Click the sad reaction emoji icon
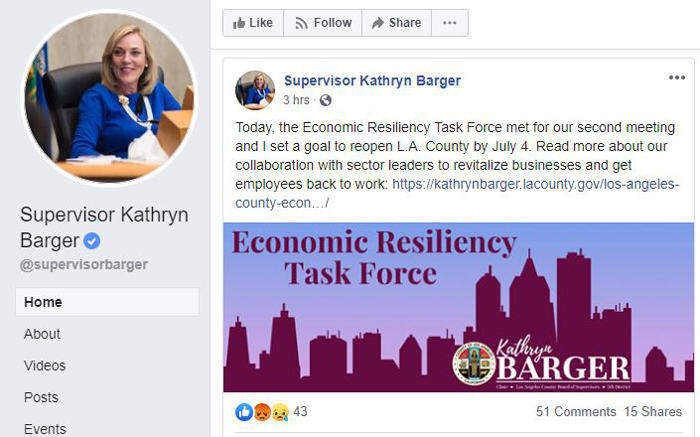Image resolution: width=700 pixels, height=437 pixels. (x=280, y=412)
